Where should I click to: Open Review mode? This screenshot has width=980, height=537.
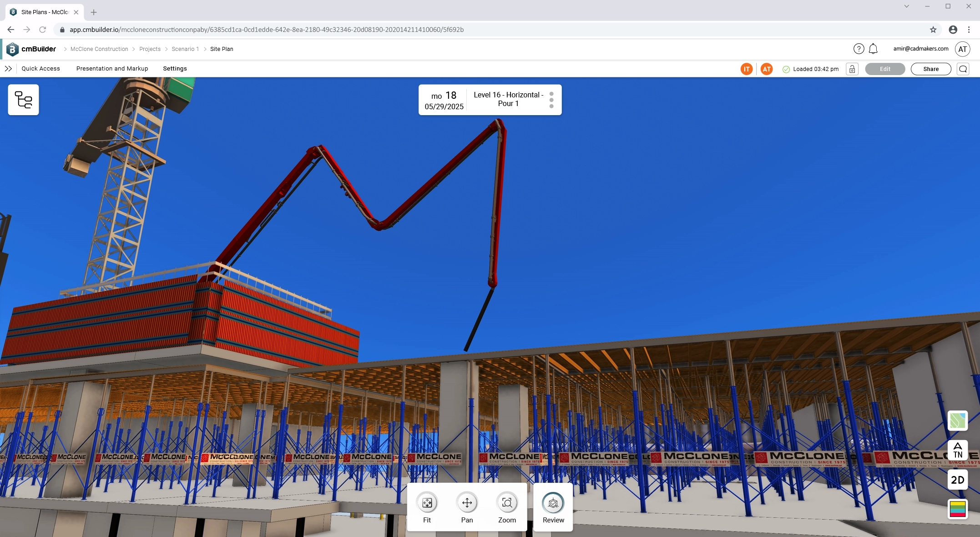click(552, 504)
